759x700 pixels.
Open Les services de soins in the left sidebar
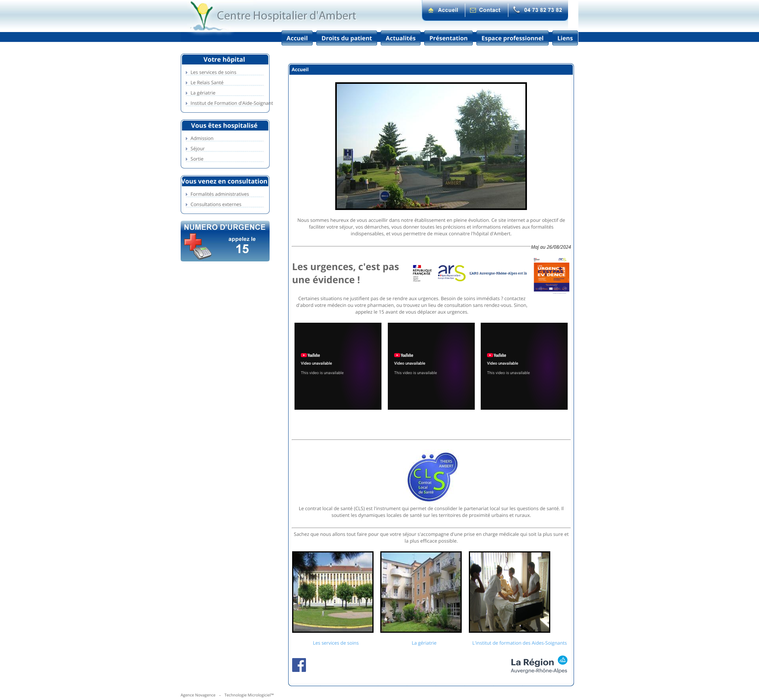point(213,72)
